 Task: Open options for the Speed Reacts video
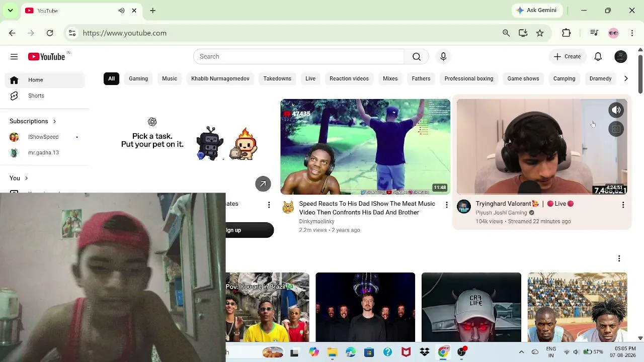446,205
